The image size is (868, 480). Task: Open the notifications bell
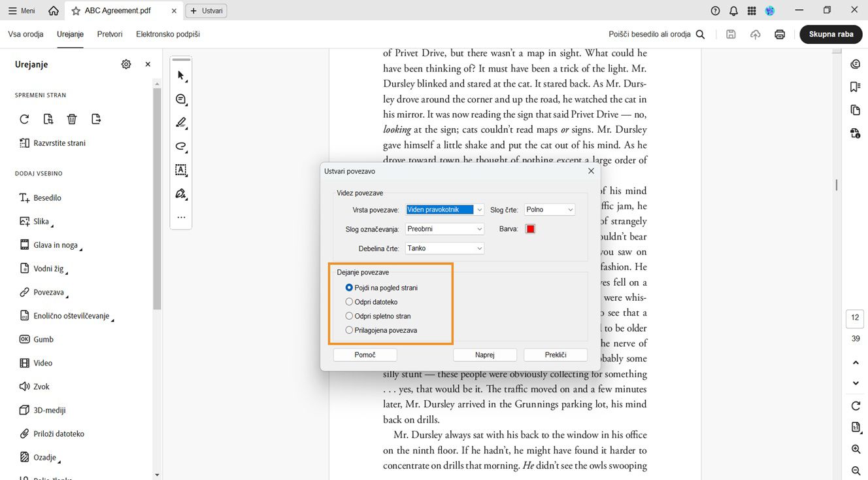(x=733, y=10)
